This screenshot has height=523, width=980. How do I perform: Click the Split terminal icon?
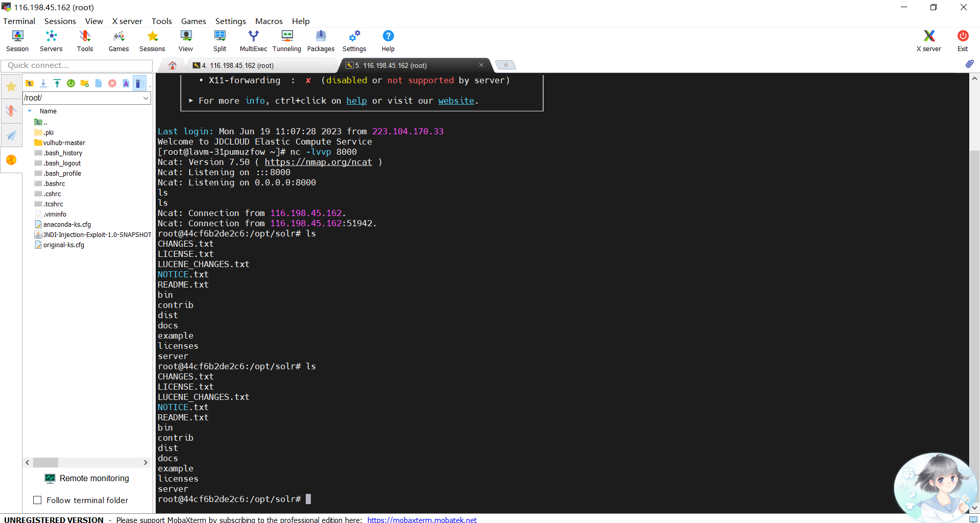point(219,41)
